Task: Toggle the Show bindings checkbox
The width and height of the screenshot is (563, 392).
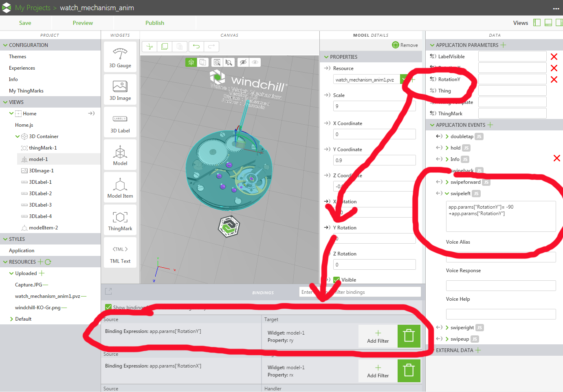Action: [108, 307]
